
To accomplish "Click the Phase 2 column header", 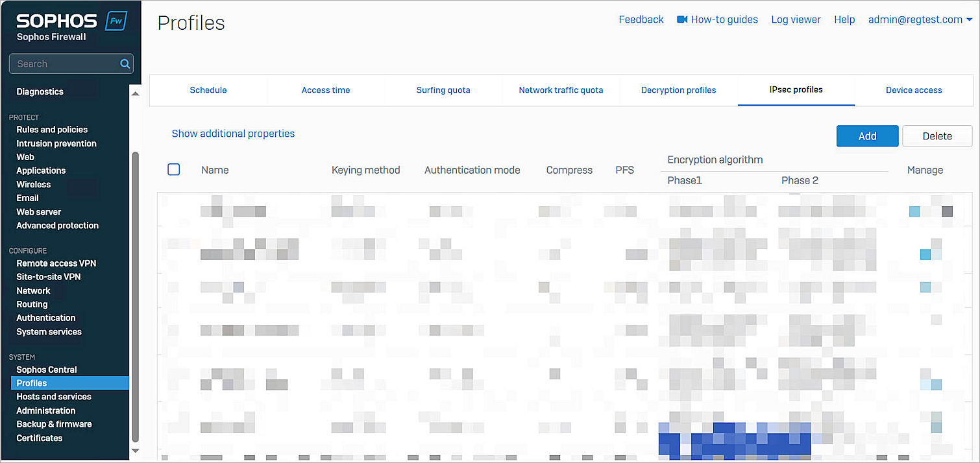I will [x=800, y=180].
